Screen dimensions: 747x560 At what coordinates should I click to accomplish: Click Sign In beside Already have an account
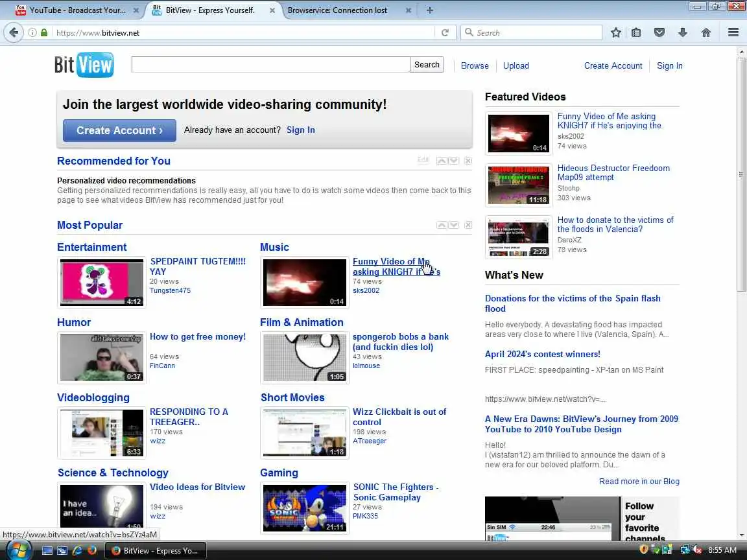click(301, 130)
